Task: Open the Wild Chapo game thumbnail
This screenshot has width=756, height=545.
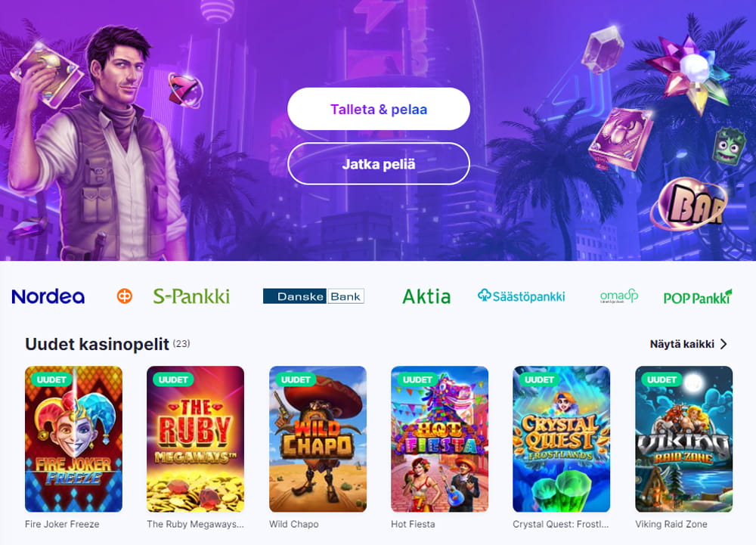Action: point(318,439)
